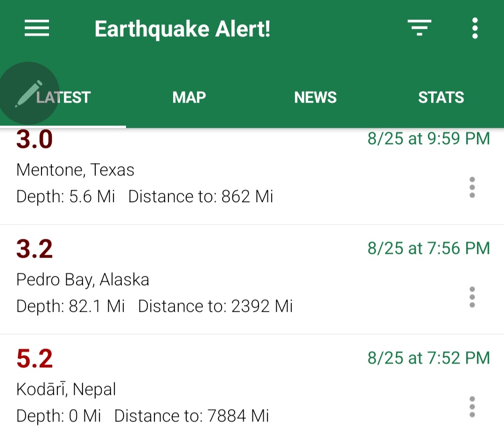Click the 8/25 at 7:52 PM timestamp

428,358
